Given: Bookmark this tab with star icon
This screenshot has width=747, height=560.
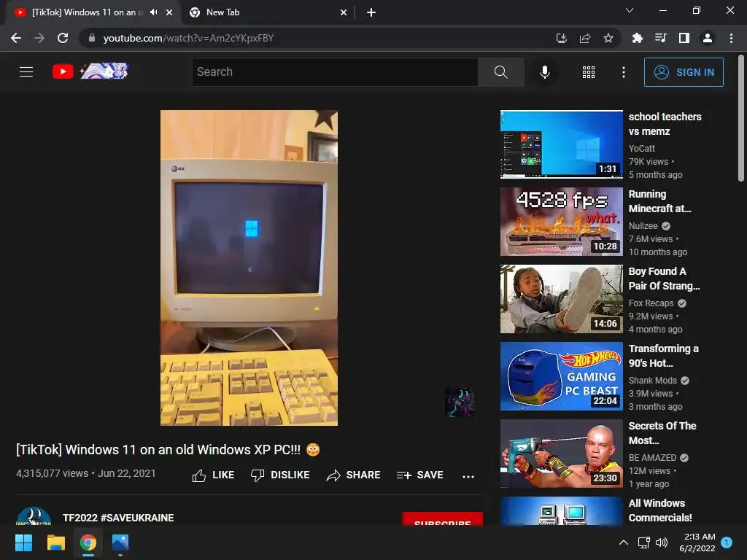Looking at the screenshot, I should [608, 38].
